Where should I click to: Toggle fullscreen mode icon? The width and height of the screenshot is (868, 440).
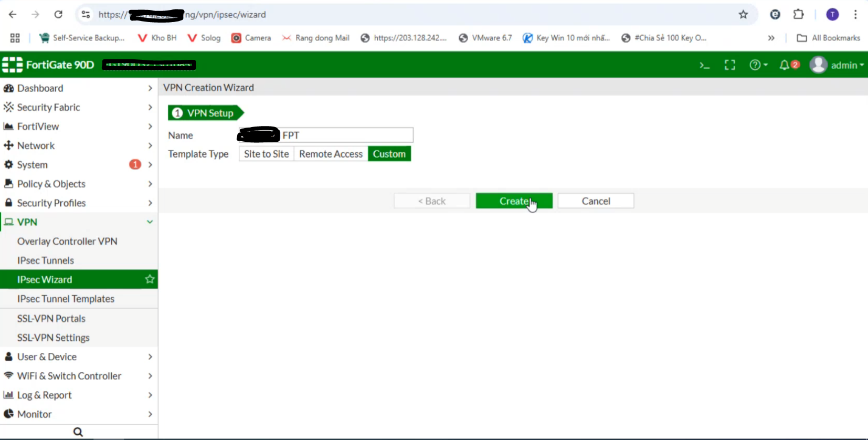click(729, 65)
